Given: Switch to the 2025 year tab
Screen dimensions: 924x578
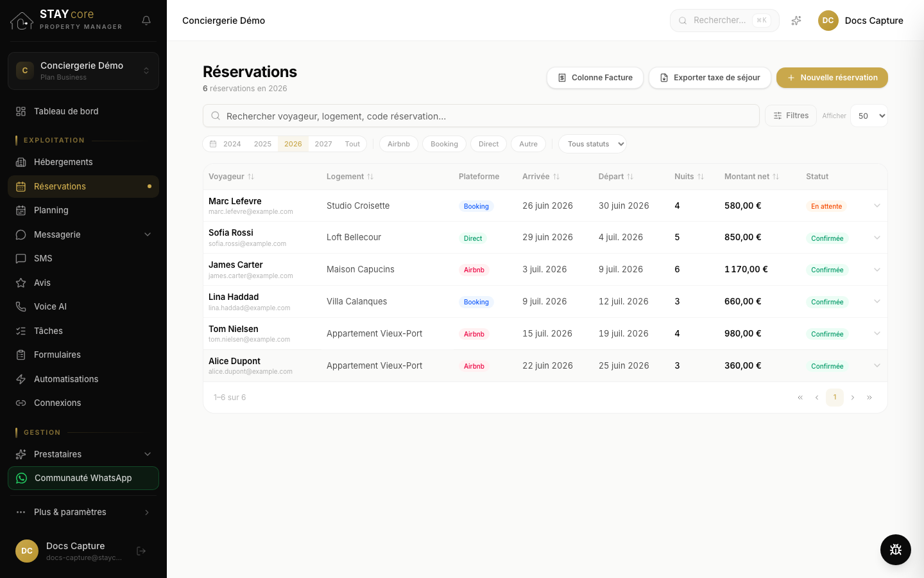Looking at the screenshot, I should 262,144.
